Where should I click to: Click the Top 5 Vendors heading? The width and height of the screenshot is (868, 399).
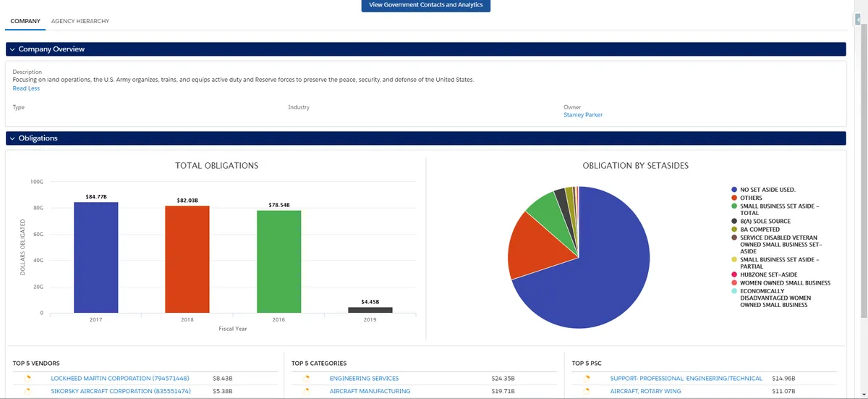pyautogui.click(x=36, y=363)
